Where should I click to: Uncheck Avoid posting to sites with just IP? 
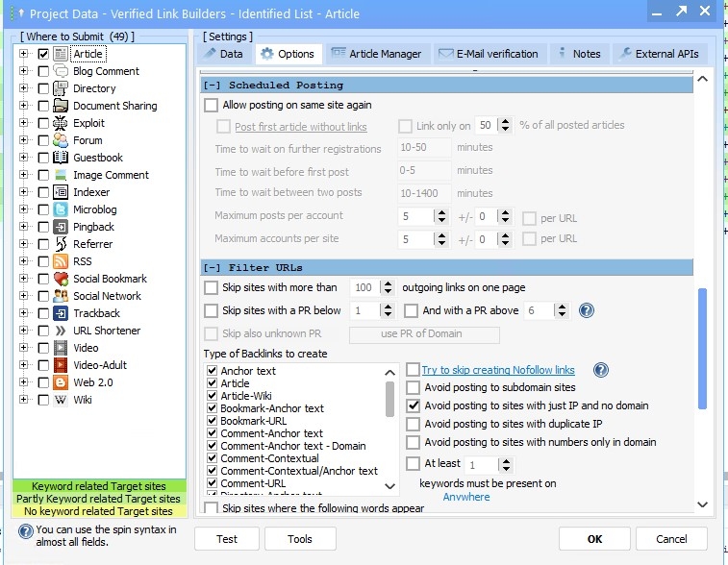coord(414,405)
